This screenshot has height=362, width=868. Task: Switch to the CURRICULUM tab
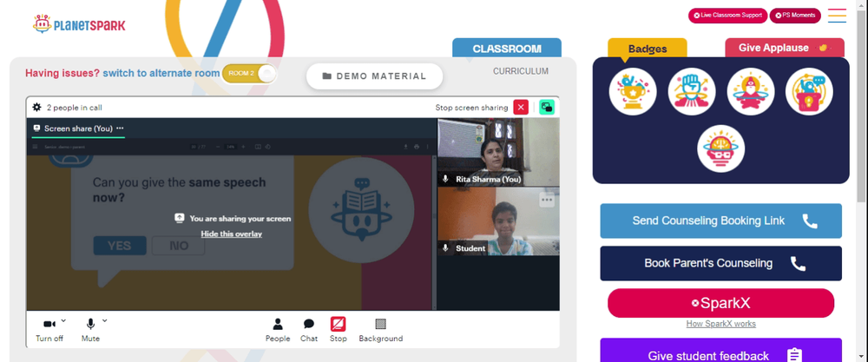[x=520, y=71]
